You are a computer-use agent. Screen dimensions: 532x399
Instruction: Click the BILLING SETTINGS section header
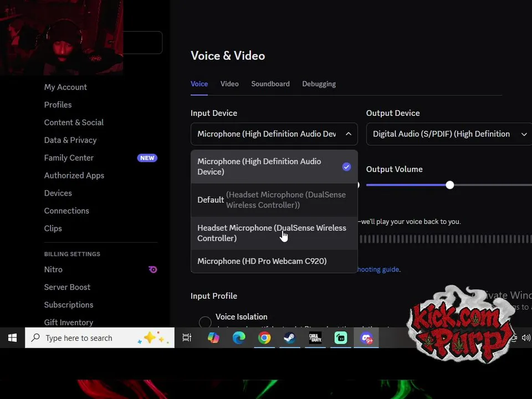72,254
